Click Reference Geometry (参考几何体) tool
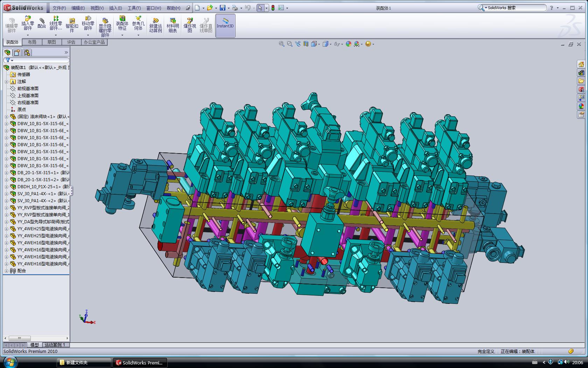The width and height of the screenshot is (588, 368). [x=138, y=23]
